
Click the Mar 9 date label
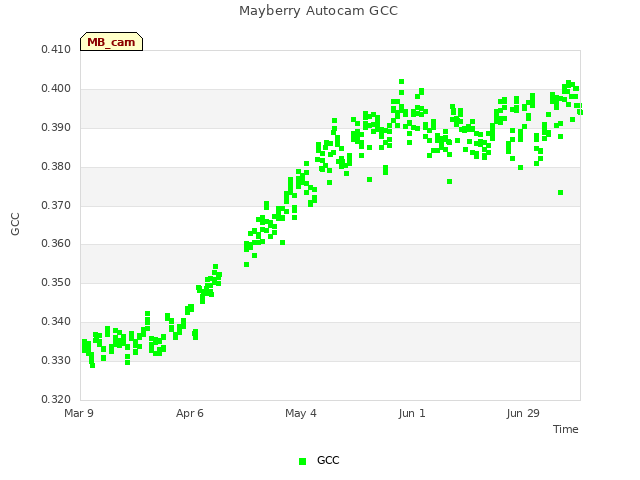(79, 413)
